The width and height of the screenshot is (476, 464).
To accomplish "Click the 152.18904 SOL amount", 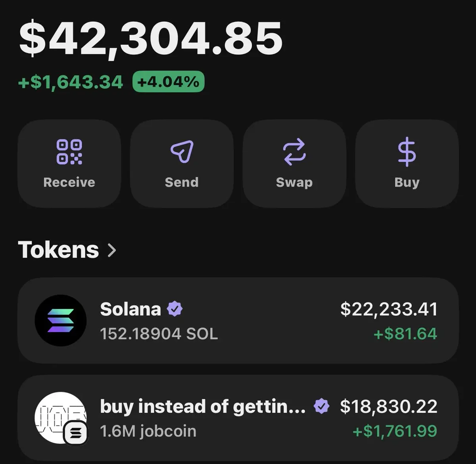I will click(159, 334).
